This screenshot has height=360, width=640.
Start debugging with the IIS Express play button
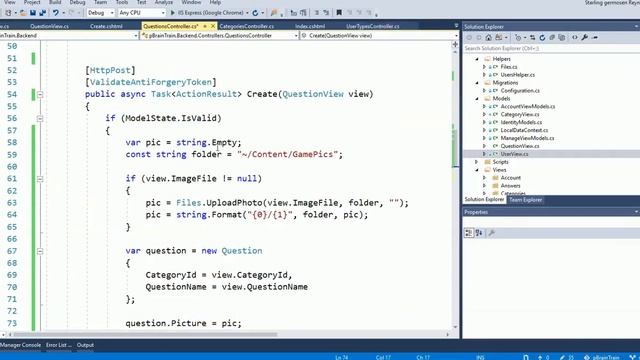pos(173,13)
